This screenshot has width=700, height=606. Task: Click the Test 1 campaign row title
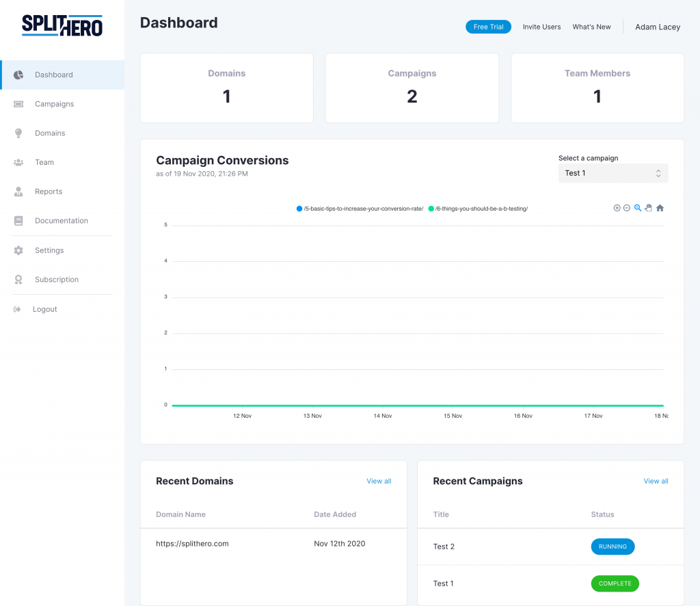(443, 583)
